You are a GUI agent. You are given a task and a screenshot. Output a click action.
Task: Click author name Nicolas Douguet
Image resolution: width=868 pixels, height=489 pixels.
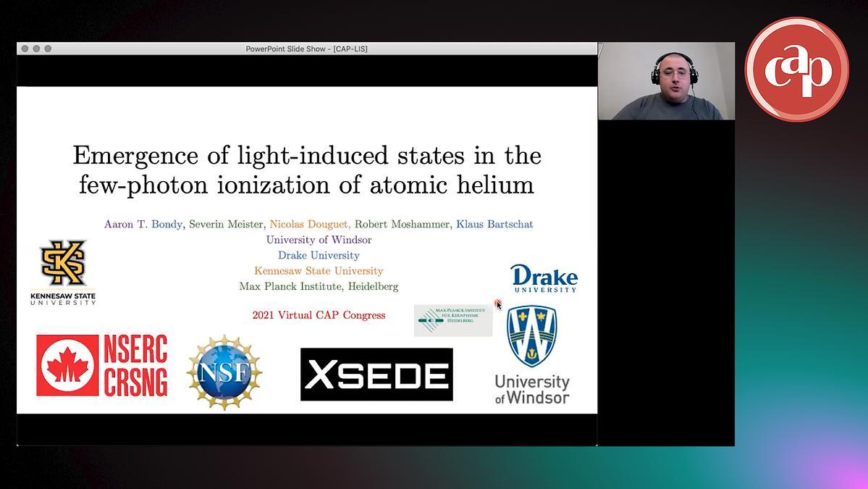309,225
